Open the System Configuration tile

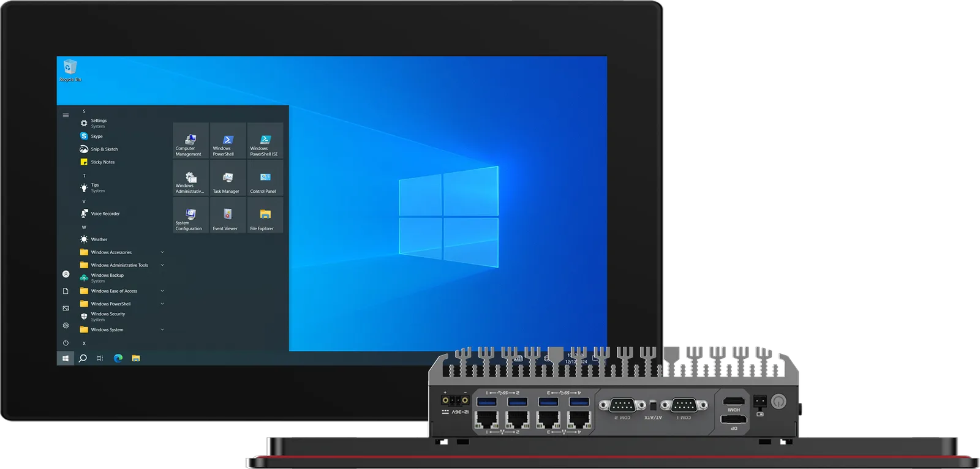191,216
